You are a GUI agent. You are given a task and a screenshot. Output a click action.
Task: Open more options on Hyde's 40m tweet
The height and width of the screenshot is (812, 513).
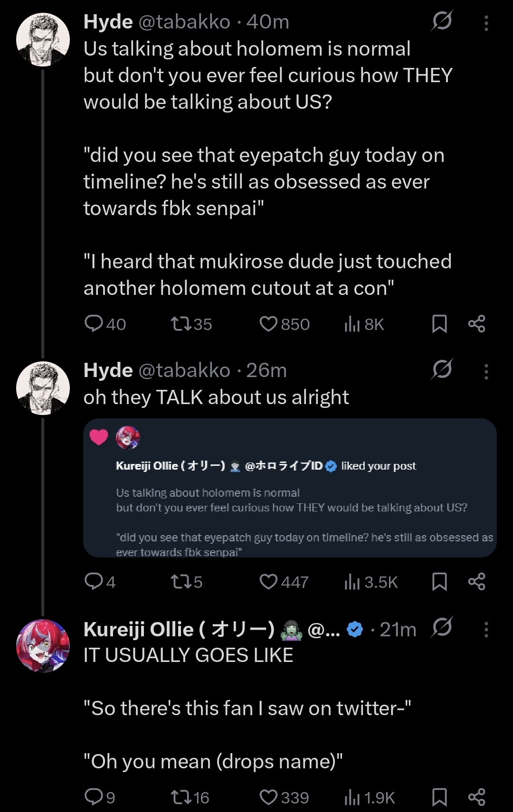click(486, 23)
